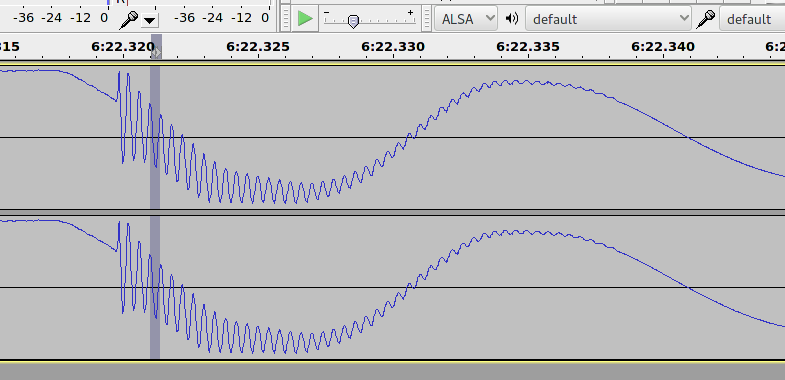785x380 pixels.
Task: Open the recording device dropdown after the microphone icon
Action: [x=752, y=19]
